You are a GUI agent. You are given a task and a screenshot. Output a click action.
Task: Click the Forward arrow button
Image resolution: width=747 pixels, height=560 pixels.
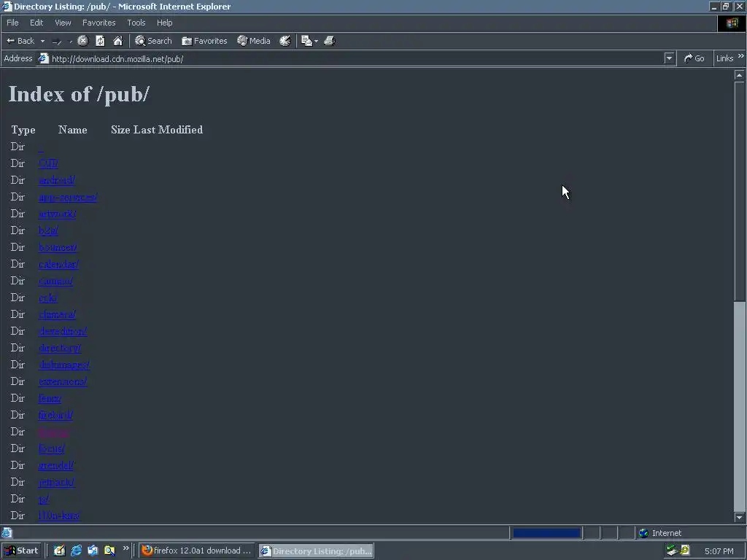tap(57, 41)
